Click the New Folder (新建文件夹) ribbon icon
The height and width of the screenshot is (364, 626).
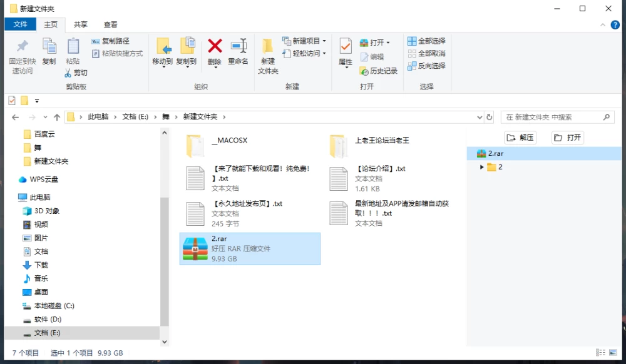(267, 46)
